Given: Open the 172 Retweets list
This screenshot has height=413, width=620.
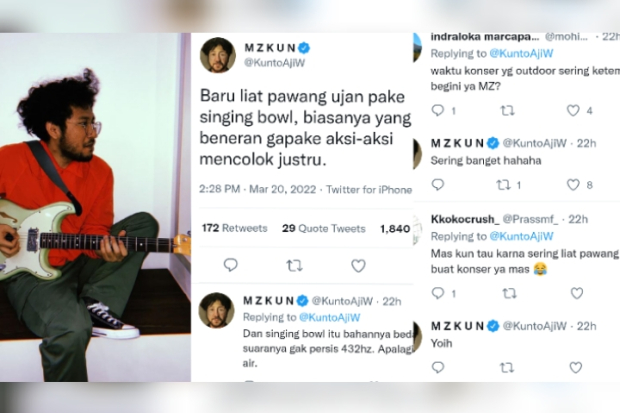Looking at the screenshot, I should [234, 228].
